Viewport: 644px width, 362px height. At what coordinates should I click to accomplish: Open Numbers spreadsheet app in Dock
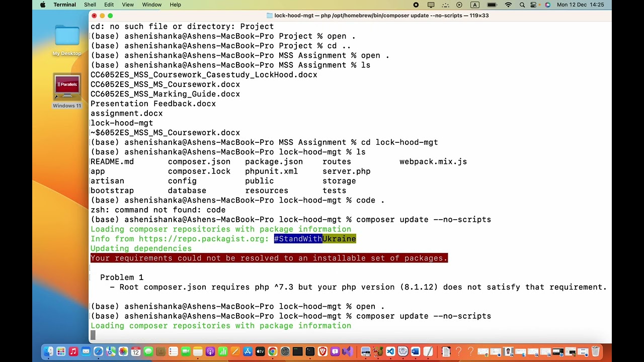click(x=222, y=351)
